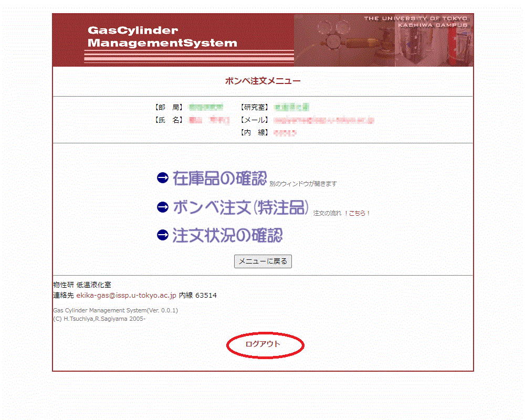Click the ekika-gas@issp.u-tokyo.ac.jp email link
This screenshot has width=525, height=420.
point(126,296)
